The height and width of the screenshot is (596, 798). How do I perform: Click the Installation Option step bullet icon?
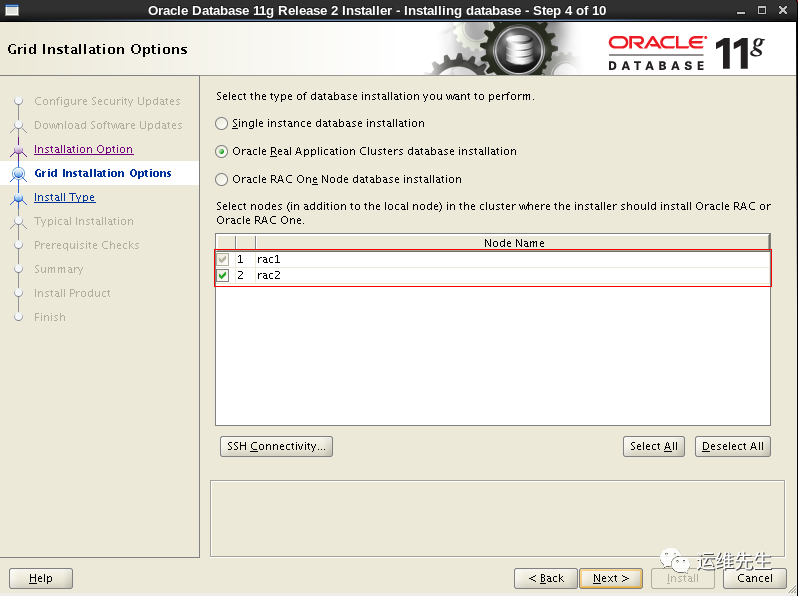19,150
